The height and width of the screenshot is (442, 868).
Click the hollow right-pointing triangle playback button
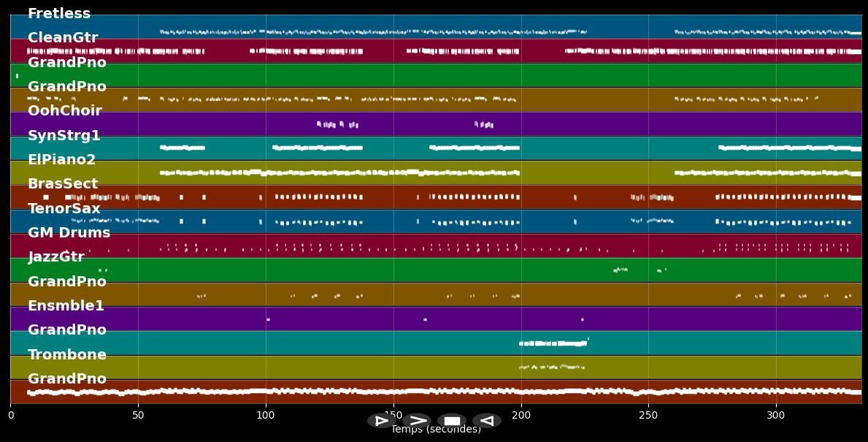click(381, 421)
